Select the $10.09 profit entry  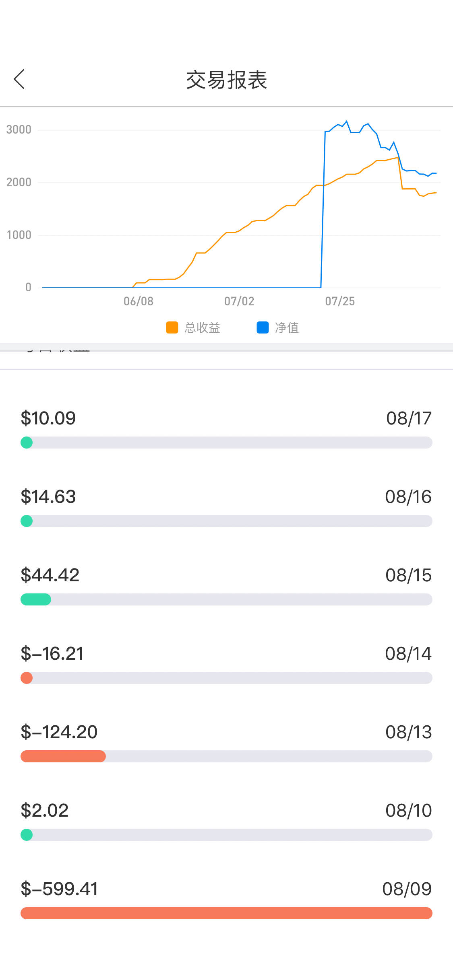(48, 418)
